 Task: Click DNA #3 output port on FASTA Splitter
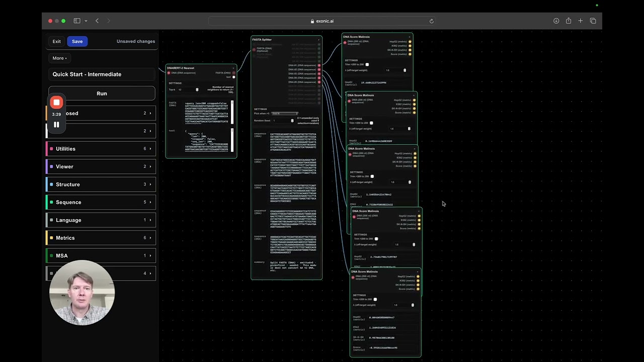[319, 74]
